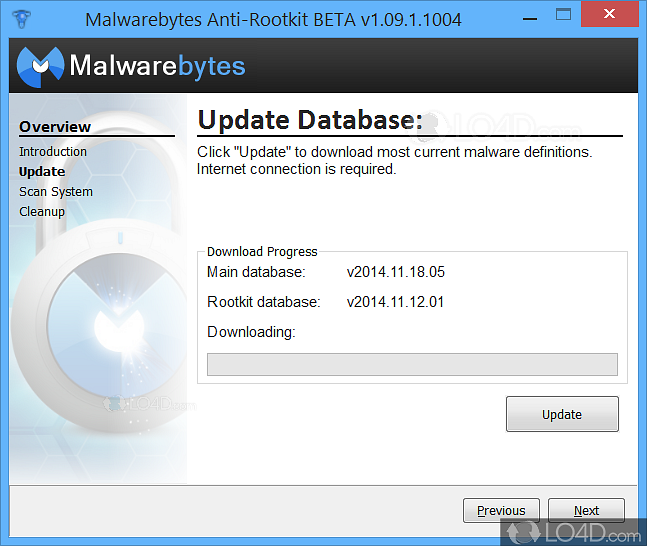Jump to the Cleanup step
647x546 pixels.
42,212
